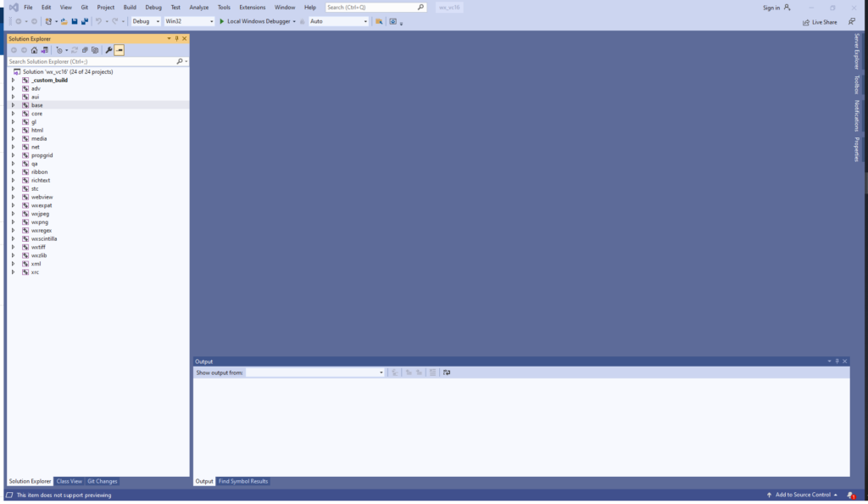Expand the core project node
This screenshot has width=868, height=504.
[14, 114]
